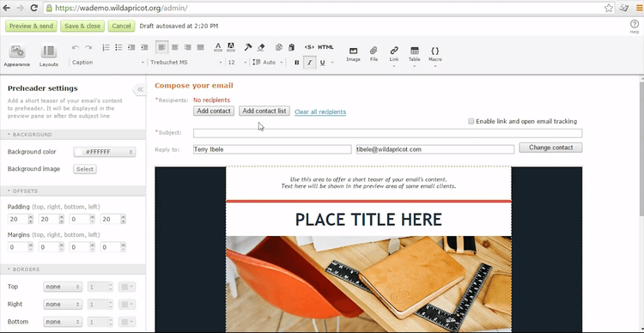Collapse the OFFSETS section
This screenshot has height=333, width=644.
click(73, 191)
